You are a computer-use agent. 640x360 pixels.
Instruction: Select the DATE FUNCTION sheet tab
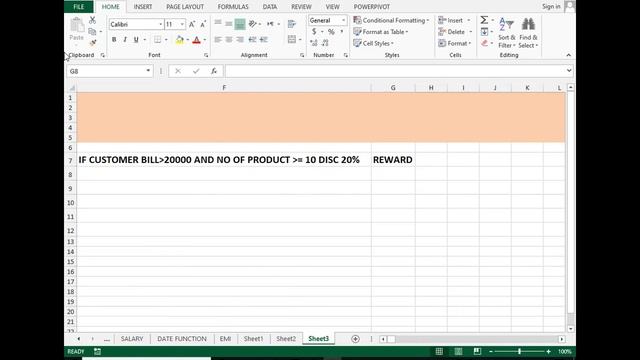tap(182, 339)
